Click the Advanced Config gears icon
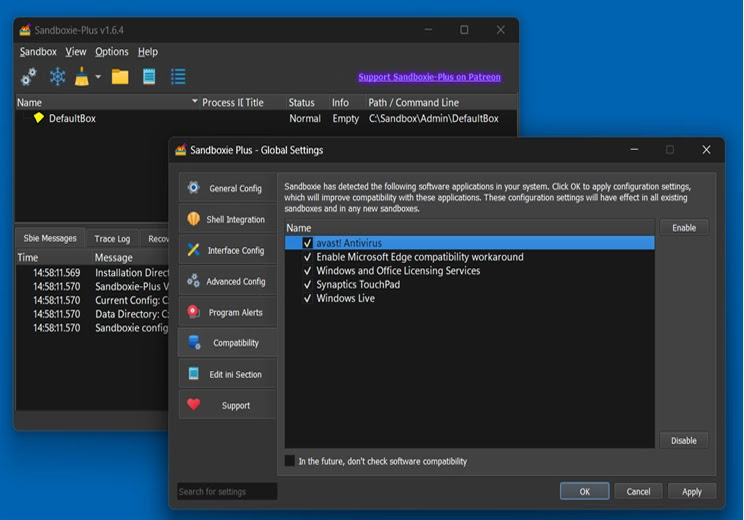 [194, 280]
